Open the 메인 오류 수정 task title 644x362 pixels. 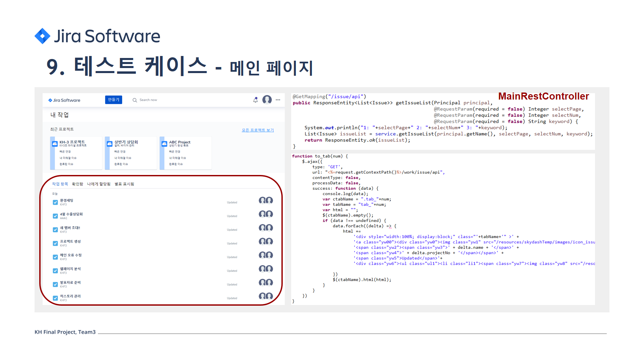click(x=71, y=255)
